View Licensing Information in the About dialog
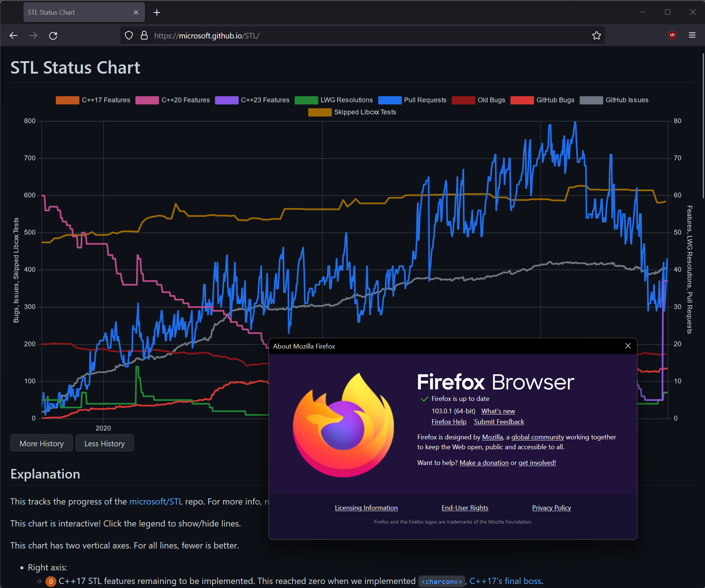 click(366, 507)
